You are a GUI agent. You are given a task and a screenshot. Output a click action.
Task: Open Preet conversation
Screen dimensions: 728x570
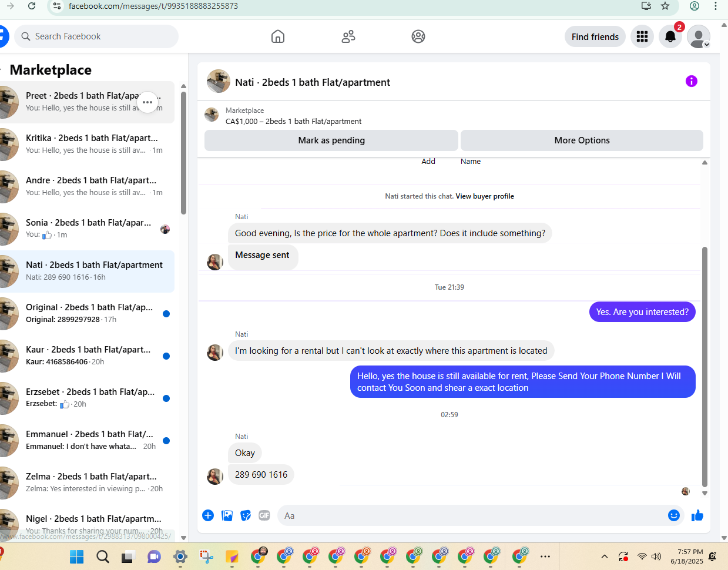87,102
